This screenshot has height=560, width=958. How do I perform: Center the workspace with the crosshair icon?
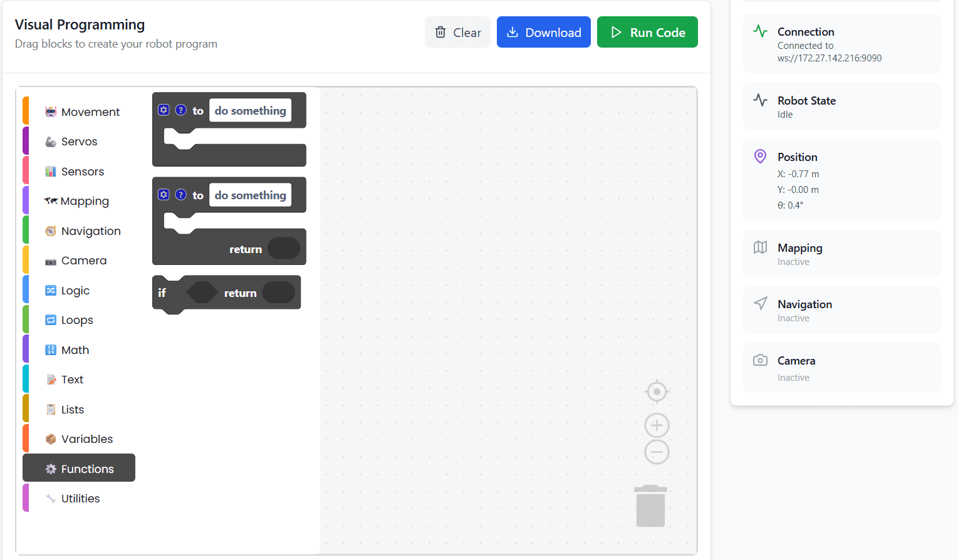657,391
